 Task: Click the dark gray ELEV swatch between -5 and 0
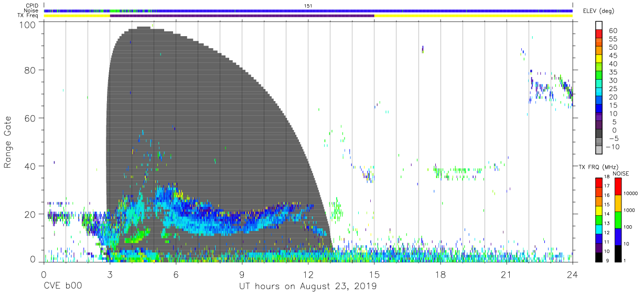pyautogui.click(x=599, y=134)
